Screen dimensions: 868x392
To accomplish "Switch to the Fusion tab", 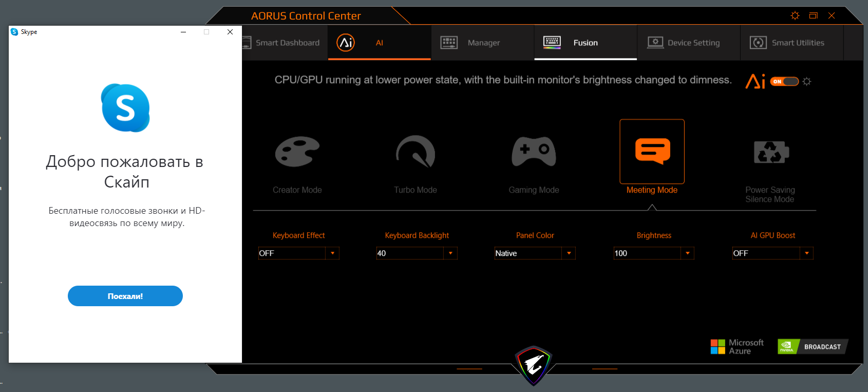I will tap(586, 43).
